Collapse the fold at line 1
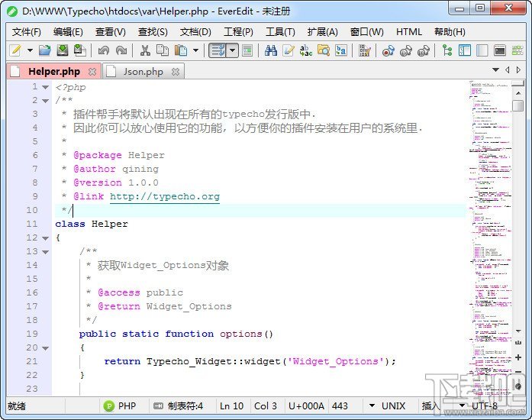This screenshot has height=420, width=532. (x=45, y=87)
